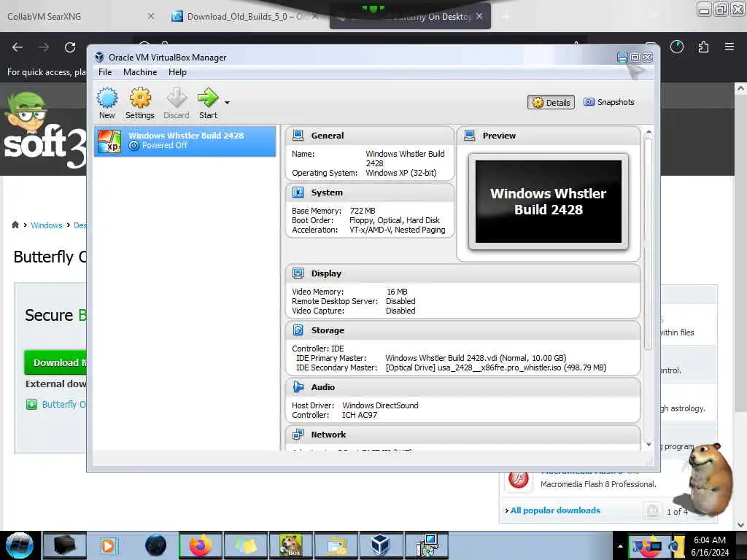Screen dimensions: 747x560
Task: Open the File menu in VirtualBox
Action: (105, 72)
